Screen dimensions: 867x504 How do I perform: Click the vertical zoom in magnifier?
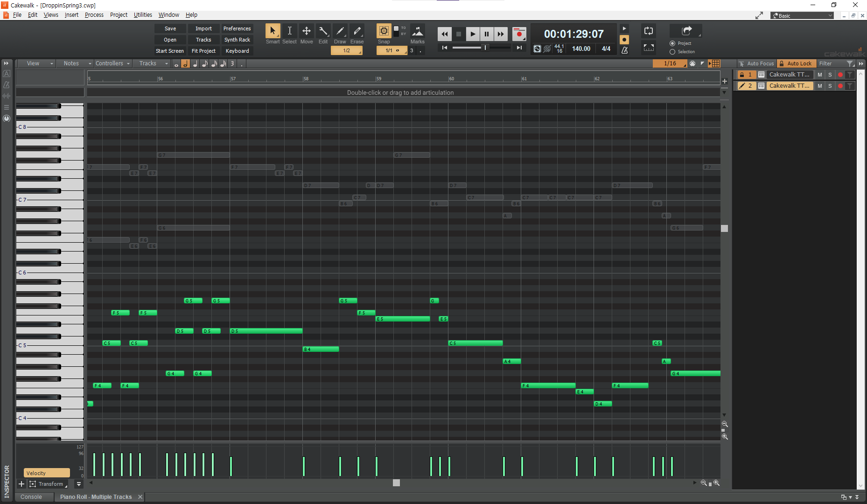coord(725,437)
